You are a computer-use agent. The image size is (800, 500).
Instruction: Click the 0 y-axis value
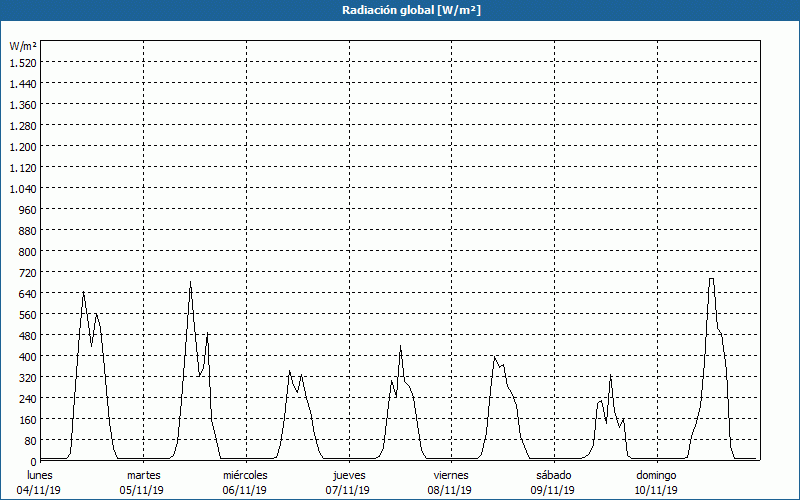(34, 462)
